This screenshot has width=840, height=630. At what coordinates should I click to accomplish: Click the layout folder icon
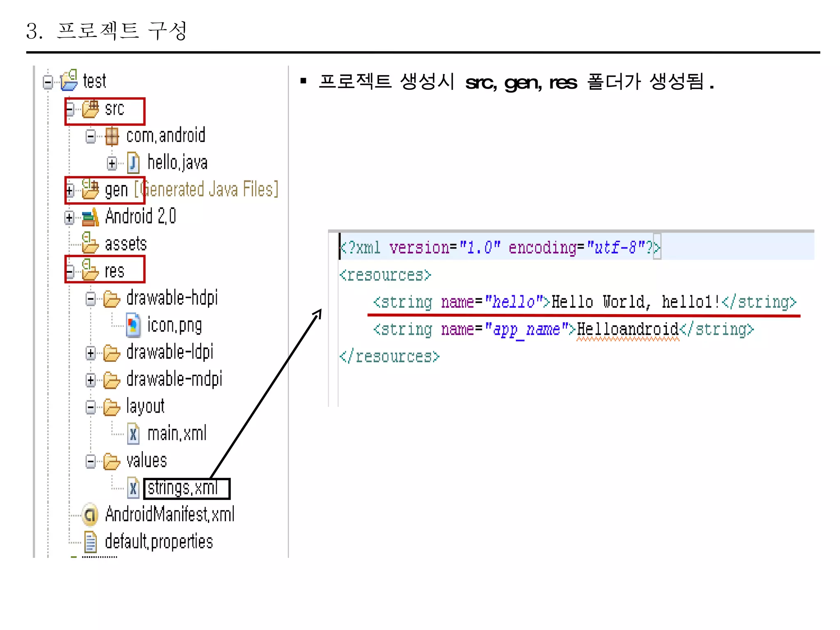pyautogui.click(x=112, y=407)
